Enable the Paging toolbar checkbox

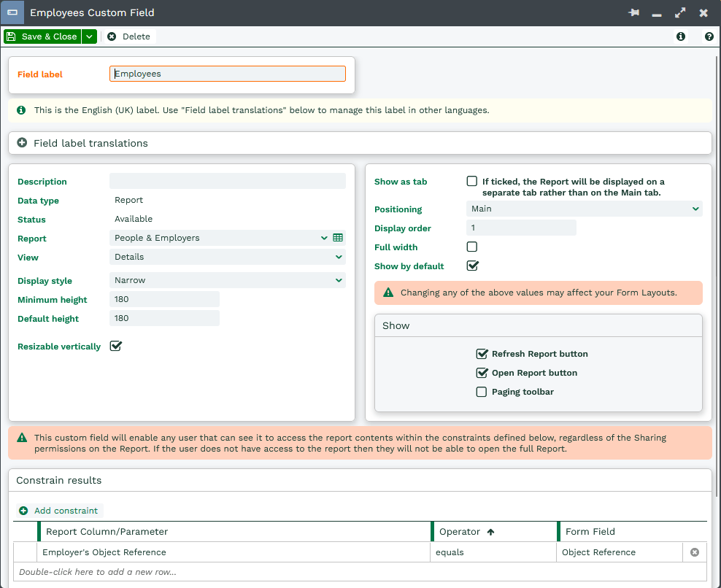[482, 392]
